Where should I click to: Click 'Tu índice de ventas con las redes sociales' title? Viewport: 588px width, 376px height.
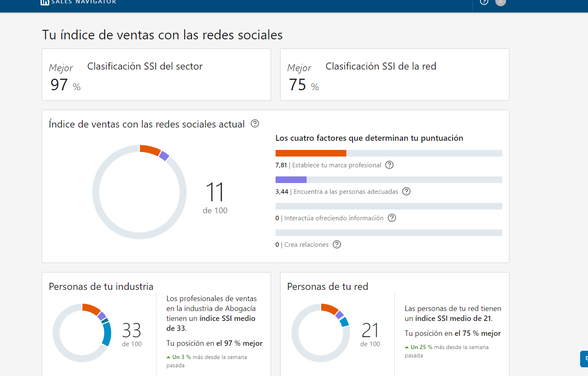[x=162, y=35]
